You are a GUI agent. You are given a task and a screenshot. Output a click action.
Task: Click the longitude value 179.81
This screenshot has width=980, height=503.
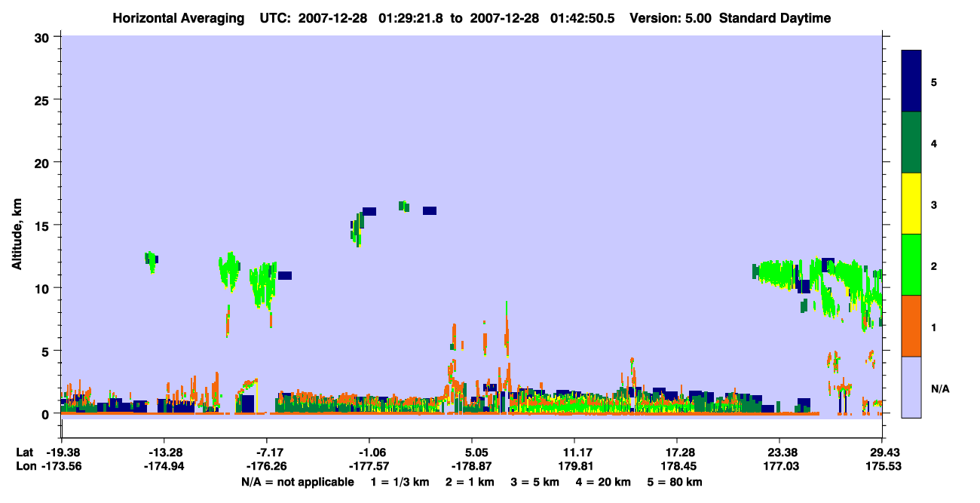click(574, 466)
